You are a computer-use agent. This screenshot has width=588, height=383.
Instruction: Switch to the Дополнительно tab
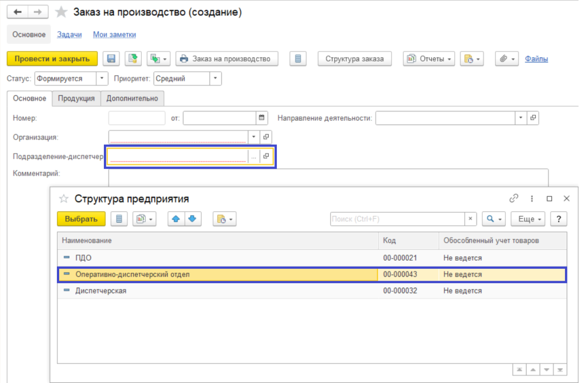coord(132,98)
